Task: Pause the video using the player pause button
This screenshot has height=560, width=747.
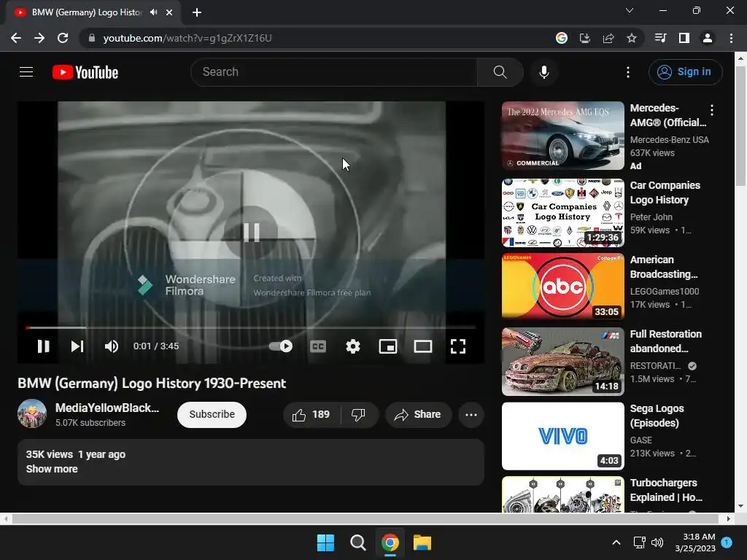Action: click(x=43, y=346)
